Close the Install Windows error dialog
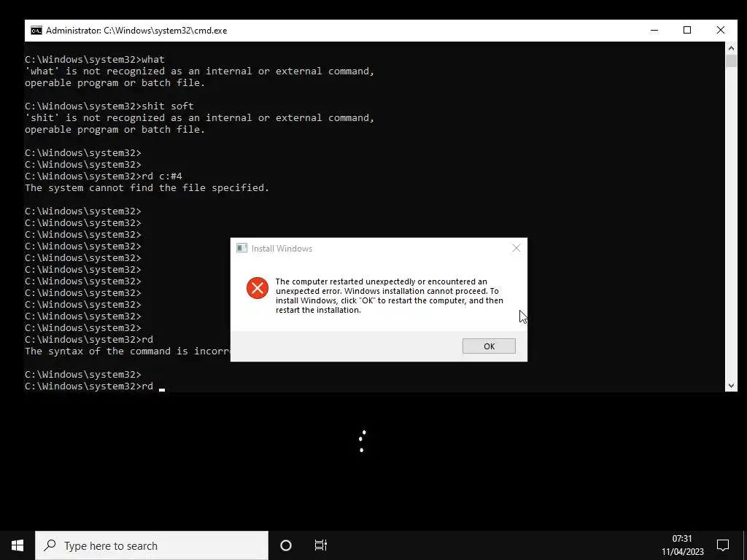The height and width of the screenshot is (560, 747). coord(516,248)
